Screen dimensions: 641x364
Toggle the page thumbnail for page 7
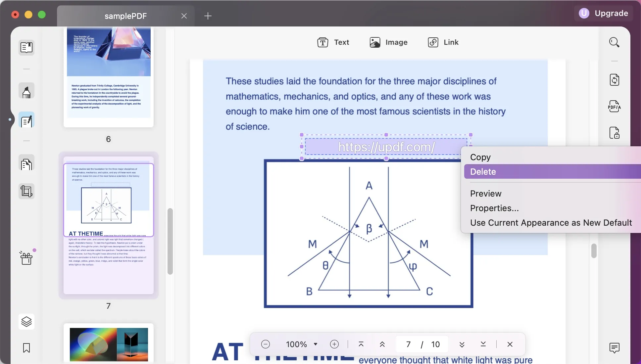[108, 224]
